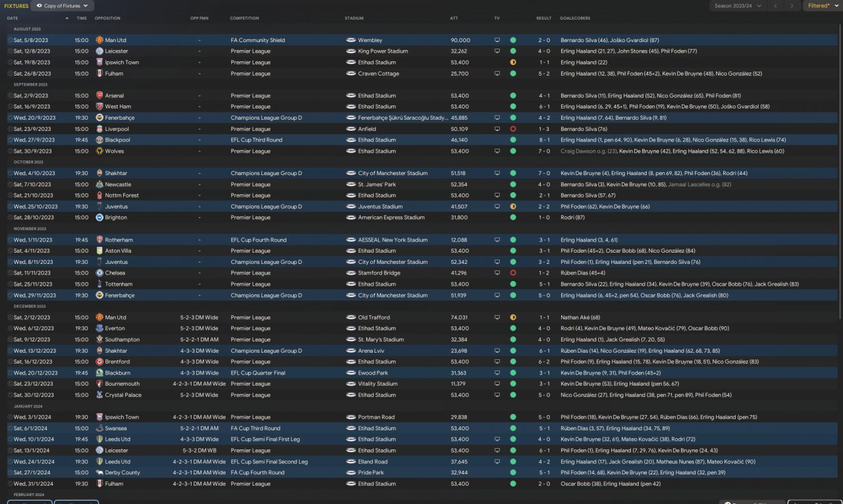Open the Season 2023/24 dropdown

738,6
